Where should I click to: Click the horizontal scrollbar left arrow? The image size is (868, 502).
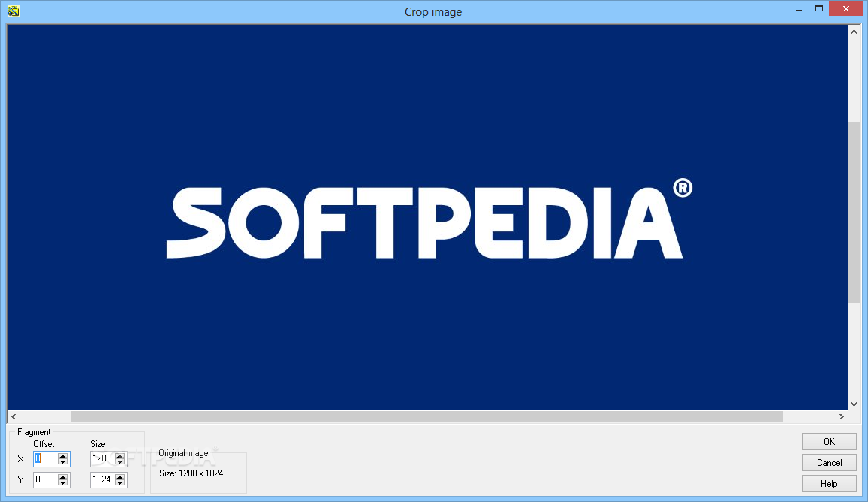pyautogui.click(x=14, y=416)
